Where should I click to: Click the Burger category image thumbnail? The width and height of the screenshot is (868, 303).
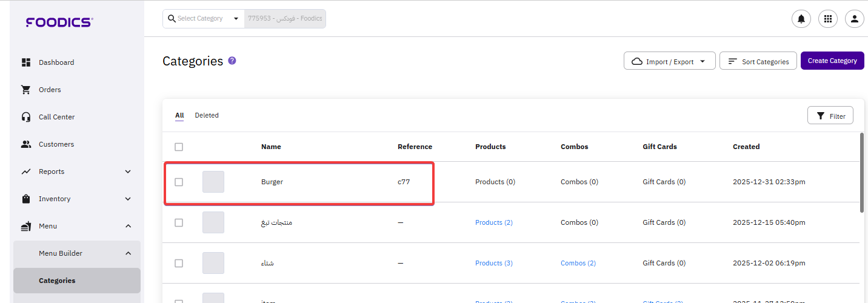coord(213,182)
